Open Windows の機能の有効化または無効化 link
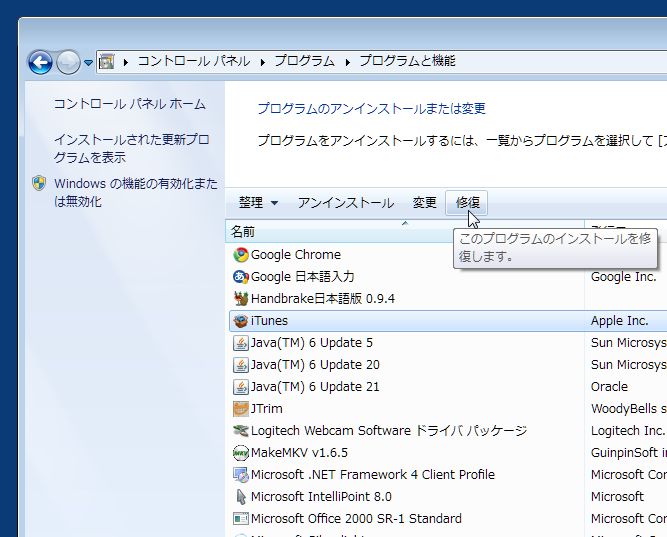 click(136, 192)
